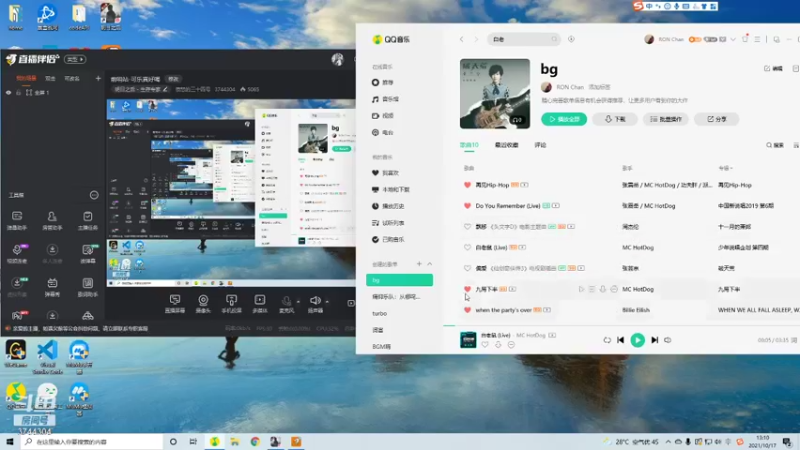Toggle the heart for 'when the party's over'
This screenshot has width=800, height=450.
coord(467,310)
